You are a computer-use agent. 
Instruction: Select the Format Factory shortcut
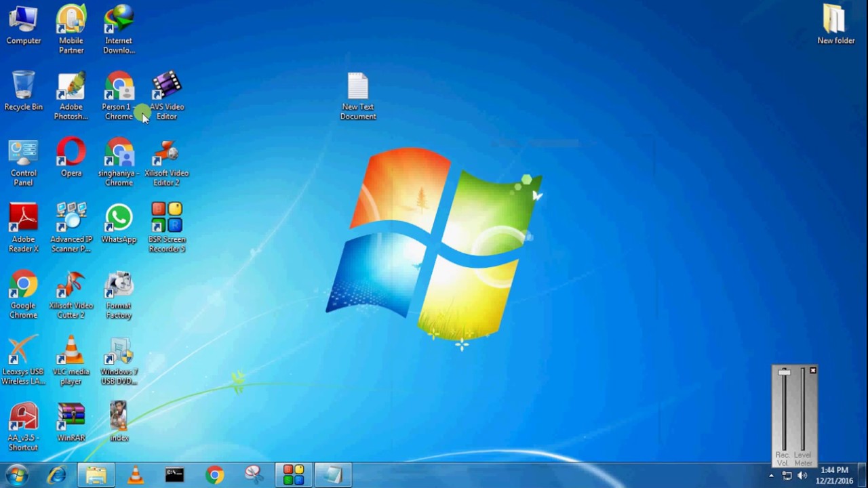click(x=119, y=295)
